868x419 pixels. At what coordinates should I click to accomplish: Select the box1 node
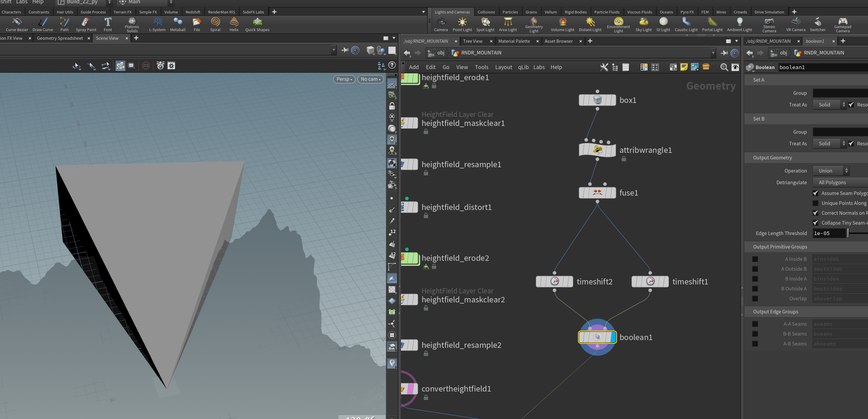(x=597, y=100)
